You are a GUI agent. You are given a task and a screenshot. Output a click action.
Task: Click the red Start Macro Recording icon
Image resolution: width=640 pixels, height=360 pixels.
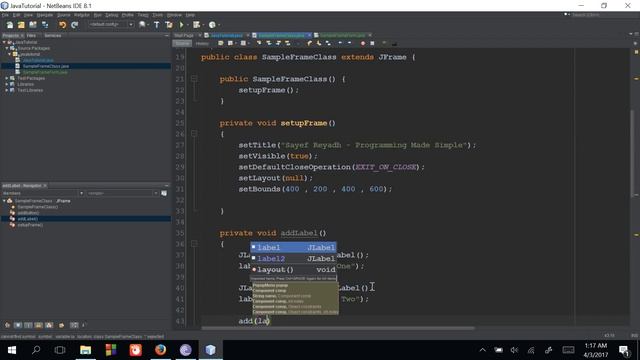362,43
